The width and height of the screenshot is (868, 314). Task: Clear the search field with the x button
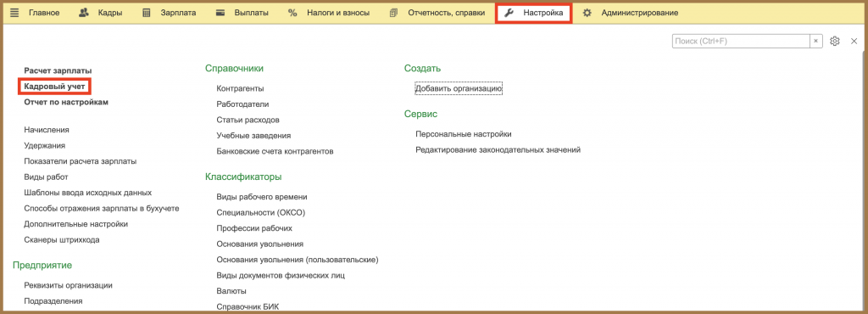[816, 41]
